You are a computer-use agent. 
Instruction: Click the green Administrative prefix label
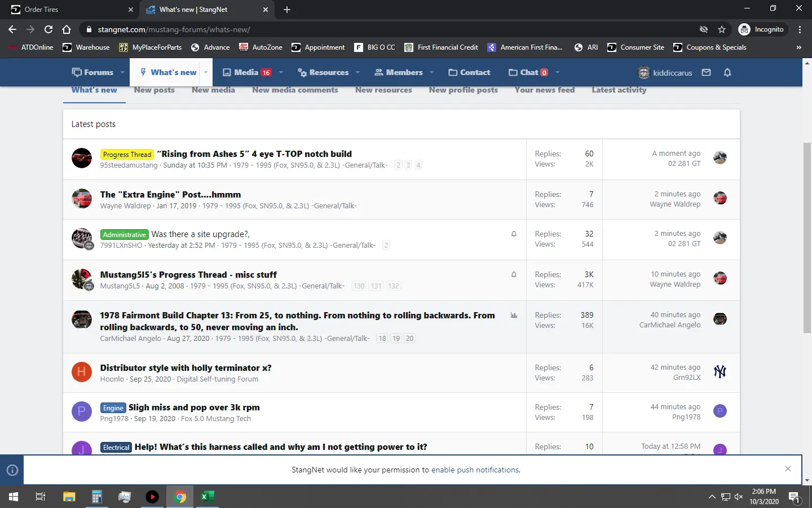pos(124,234)
